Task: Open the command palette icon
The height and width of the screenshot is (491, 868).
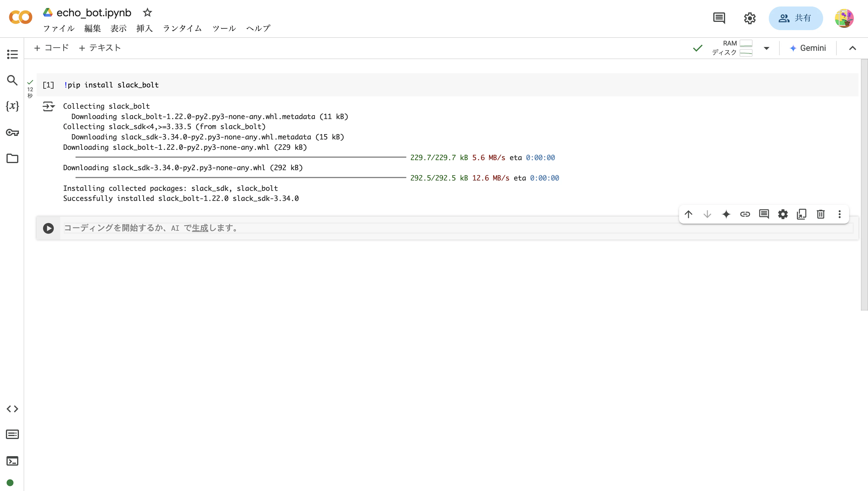Action: click(x=12, y=434)
